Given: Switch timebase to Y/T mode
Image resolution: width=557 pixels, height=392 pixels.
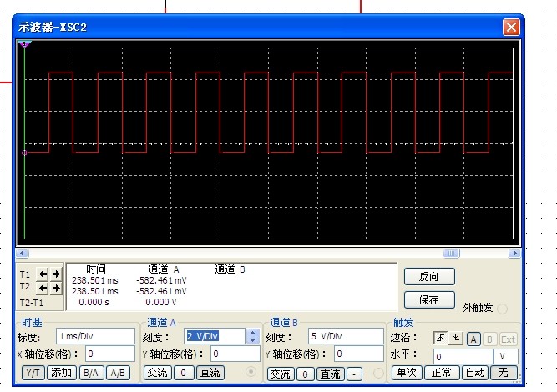Looking at the screenshot, I should pos(33,374).
